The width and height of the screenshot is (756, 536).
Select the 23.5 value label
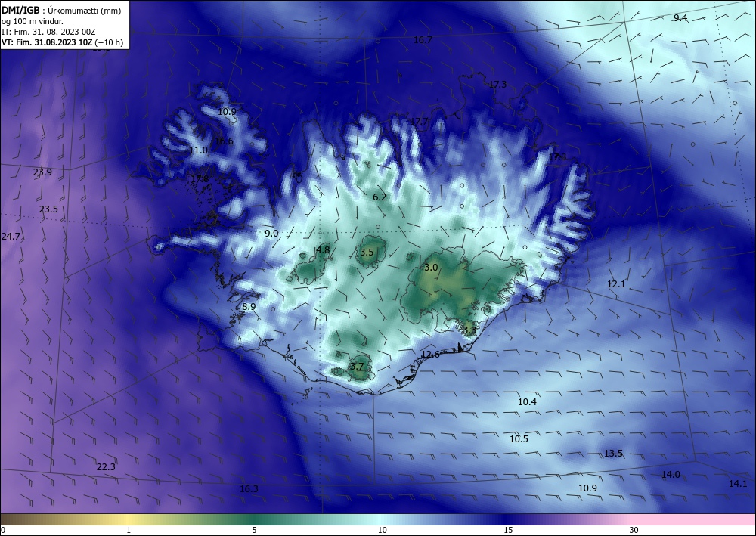tap(48, 209)
